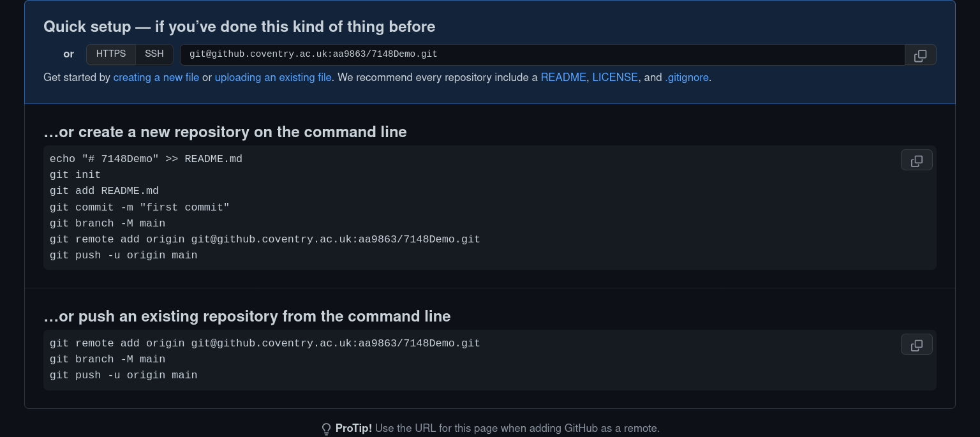This screenshot has width=980, height=437.
Task: Open the .gitignore link
Action: (687, 78)
